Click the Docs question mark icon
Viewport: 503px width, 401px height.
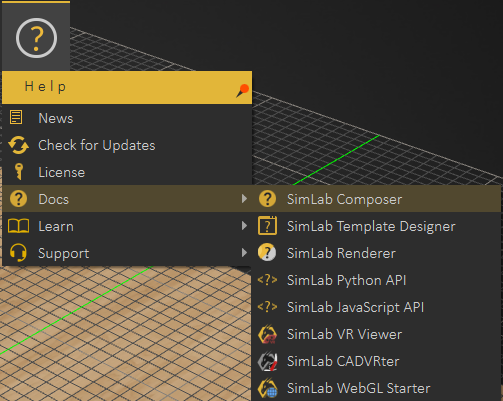pyautogui.click(x=18, y=199)
